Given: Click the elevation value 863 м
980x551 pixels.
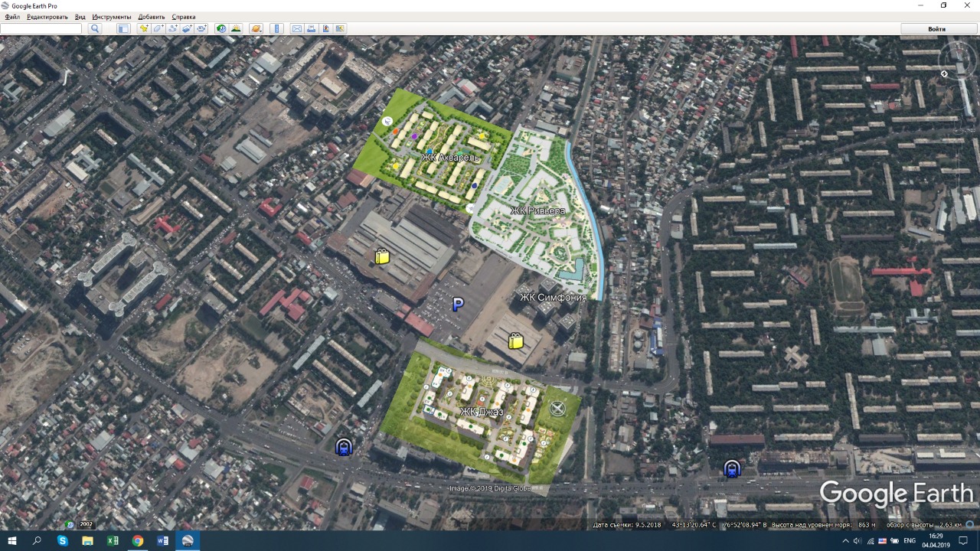Looking at the screenshot, I should point(866,525).
